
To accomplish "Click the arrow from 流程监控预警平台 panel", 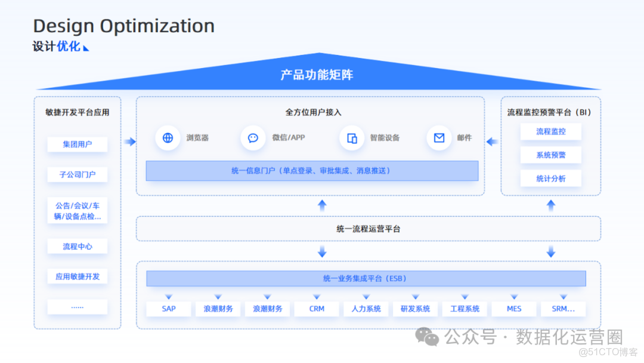I will [493, 142].
